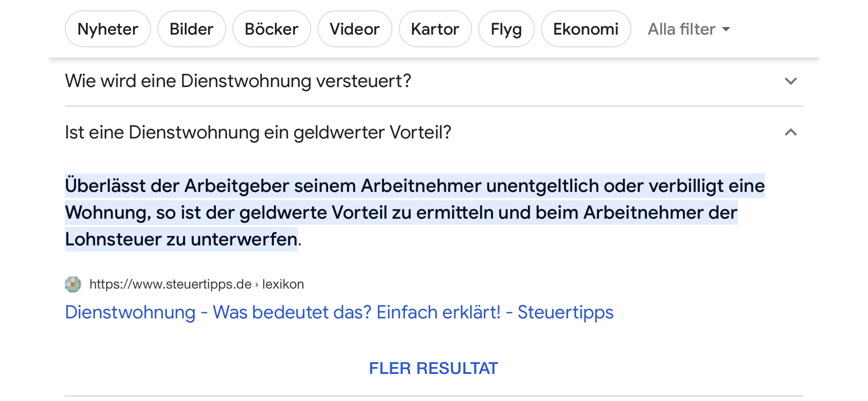Click the small arrow beside Alla filter
This screenshot has height=401, width=868.
(x=726, y=29)
